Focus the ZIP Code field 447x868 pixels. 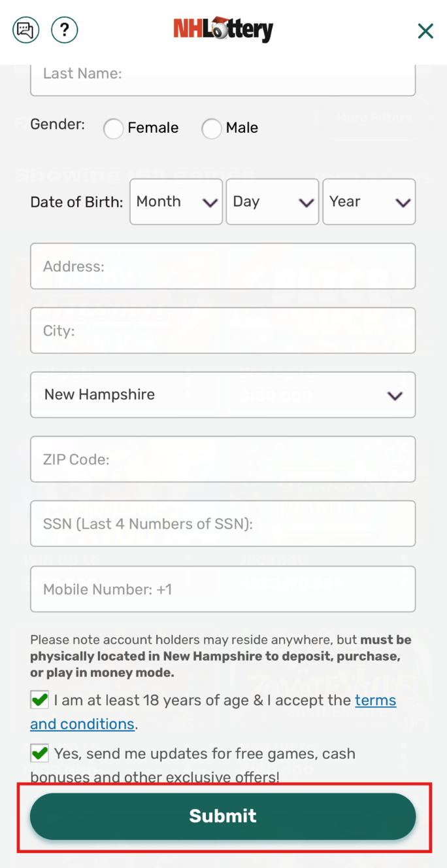[223, 459]
